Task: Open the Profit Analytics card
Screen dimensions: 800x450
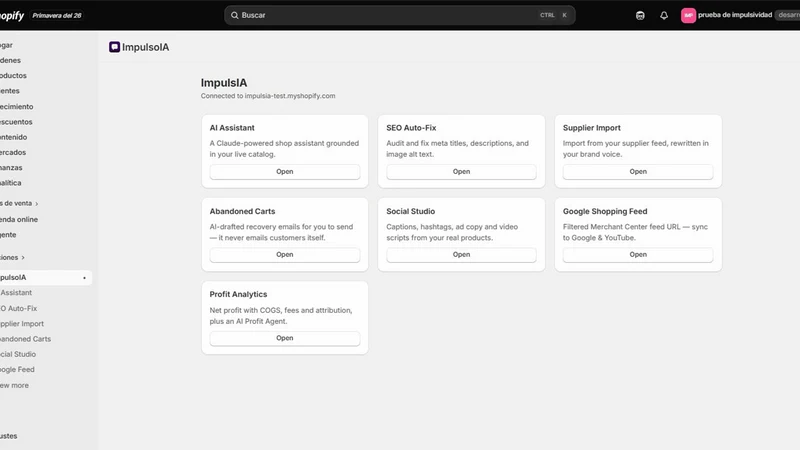Action: click(x=285, y=338)
